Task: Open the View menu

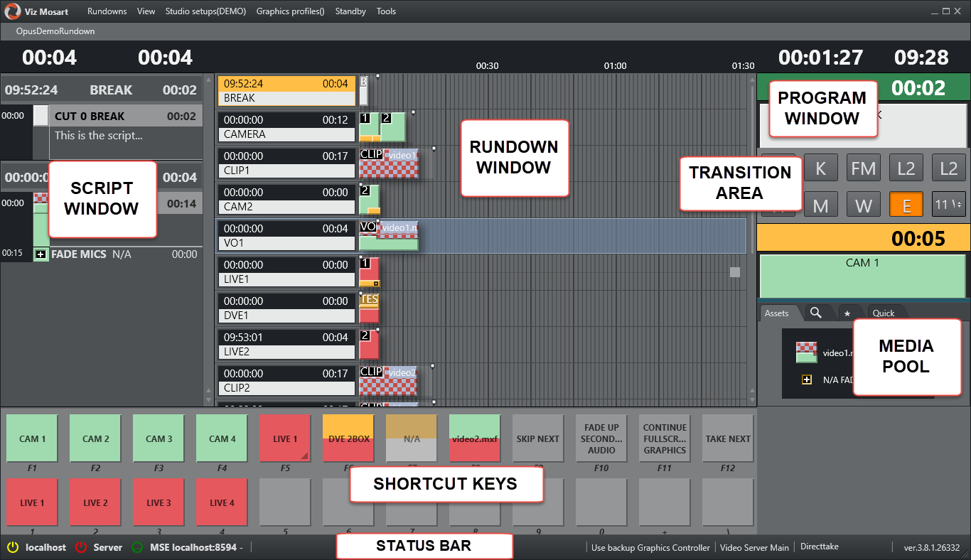Action: (146, 11)
